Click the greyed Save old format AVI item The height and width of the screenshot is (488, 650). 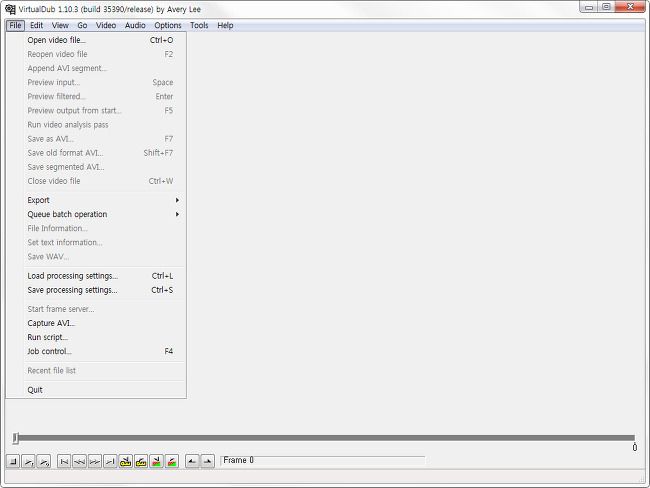coord(96,153)
